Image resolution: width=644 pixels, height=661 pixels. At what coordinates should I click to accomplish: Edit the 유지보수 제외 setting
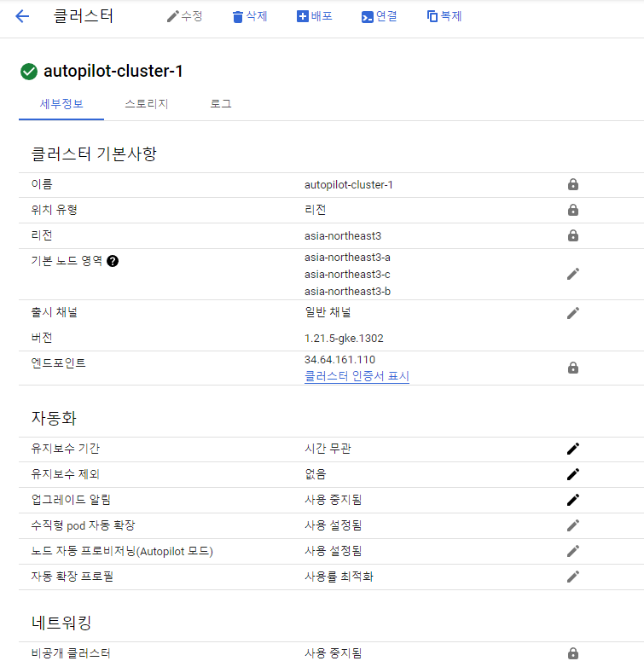coord(573,474)
